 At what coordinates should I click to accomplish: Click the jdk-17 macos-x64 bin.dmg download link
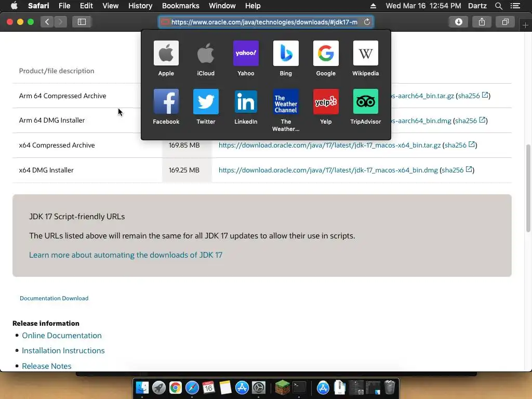point(328,170)
